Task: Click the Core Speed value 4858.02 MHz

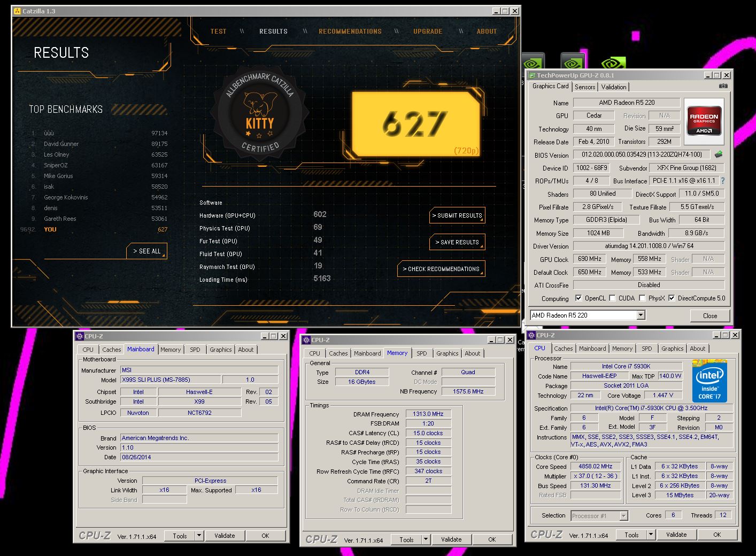Action: click(595, 466)
